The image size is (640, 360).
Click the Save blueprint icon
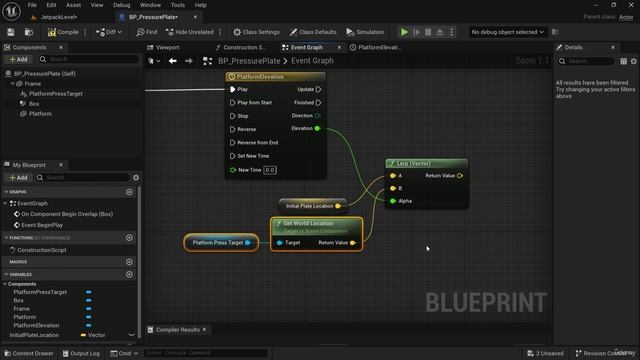(x=11, y=32)
